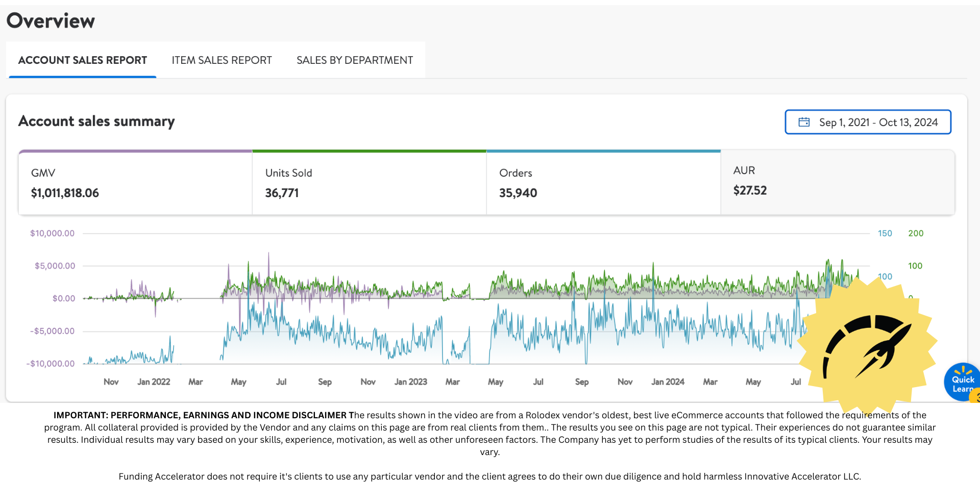The height and width of the screenshot is (501, 980).
Task: Click the GMV value $1,011,818.06
Action: 65,193
